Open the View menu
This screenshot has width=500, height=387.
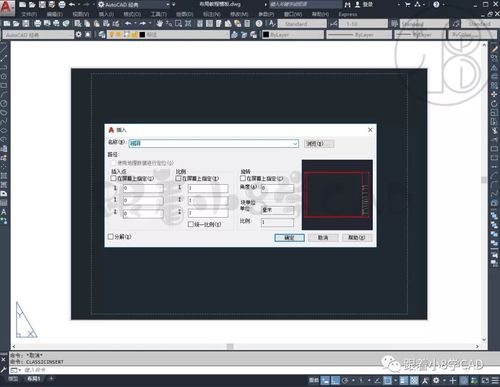[x=81, y=14]
